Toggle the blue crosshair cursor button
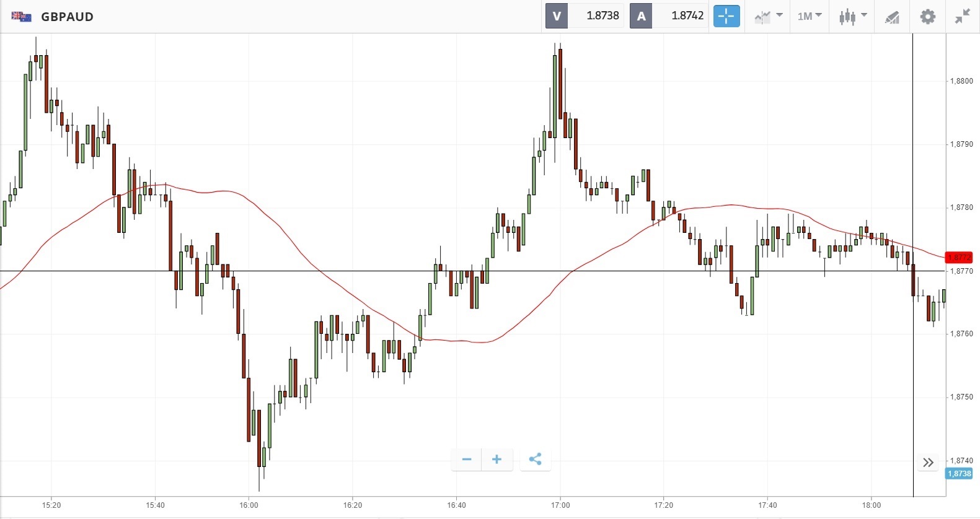This screenshot has height=519, width=980. [x=726, y=16]
